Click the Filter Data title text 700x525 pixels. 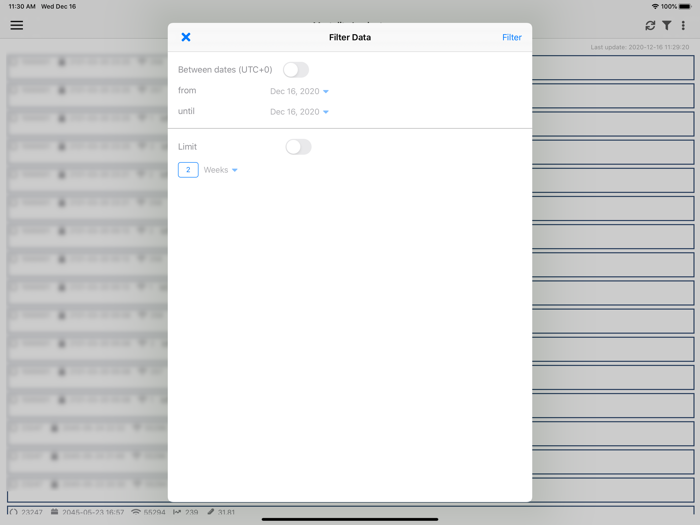[350, 38]
